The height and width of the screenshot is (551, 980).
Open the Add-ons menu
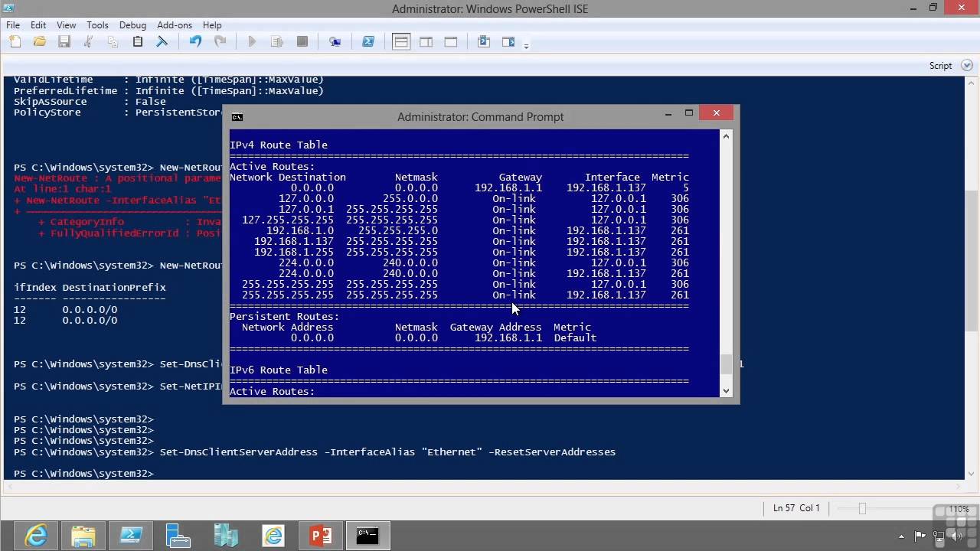point(175,25)
